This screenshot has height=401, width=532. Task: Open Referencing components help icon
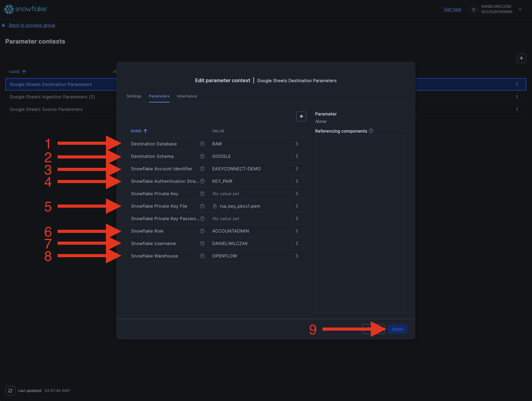pos(371,131)
